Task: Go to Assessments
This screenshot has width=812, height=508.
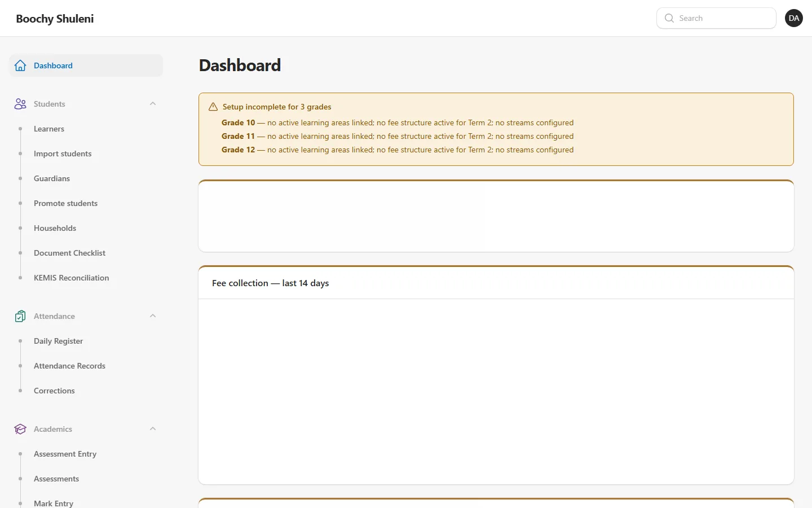Action: pyautogui.click(x=56, y=479)
